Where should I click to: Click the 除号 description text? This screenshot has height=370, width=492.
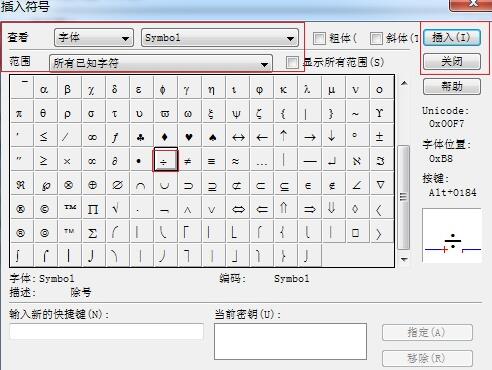pos(81,292)
